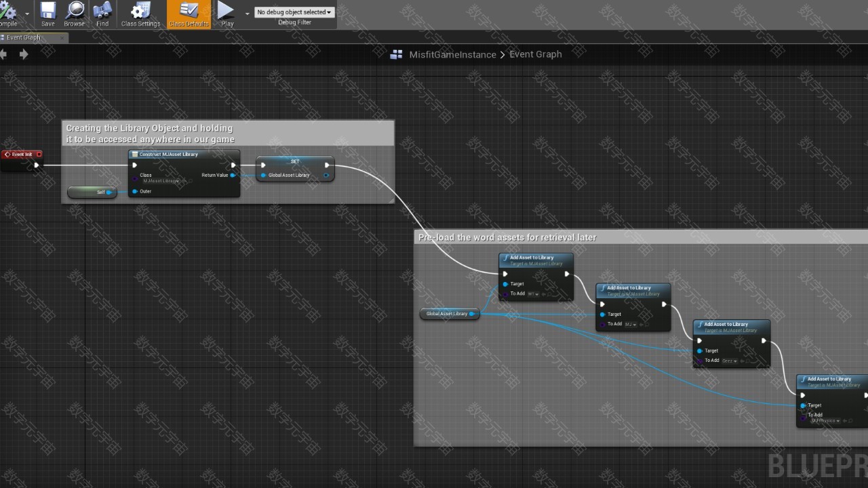
Task: Click the Compile icon
Action: [x=8, y=14]
